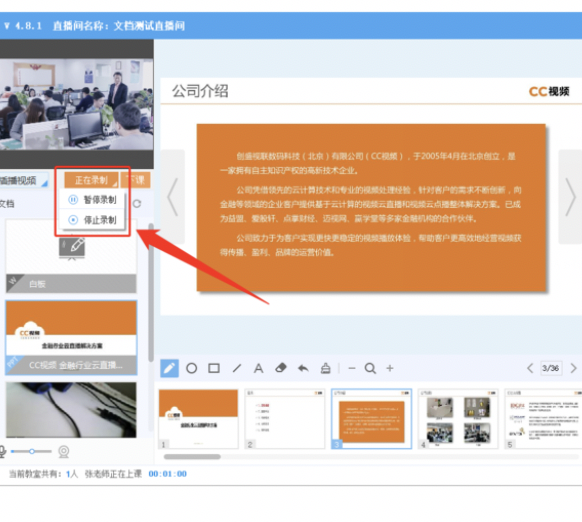Screen dimensions: 582x522
Task: Select the straight line tool
Action: [237, 368]
